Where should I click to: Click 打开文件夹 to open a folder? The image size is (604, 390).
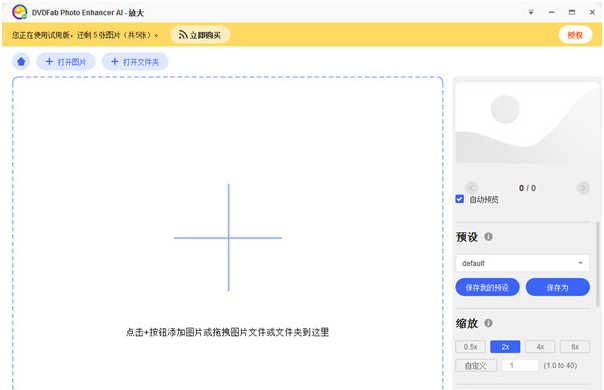pos(135,62)
